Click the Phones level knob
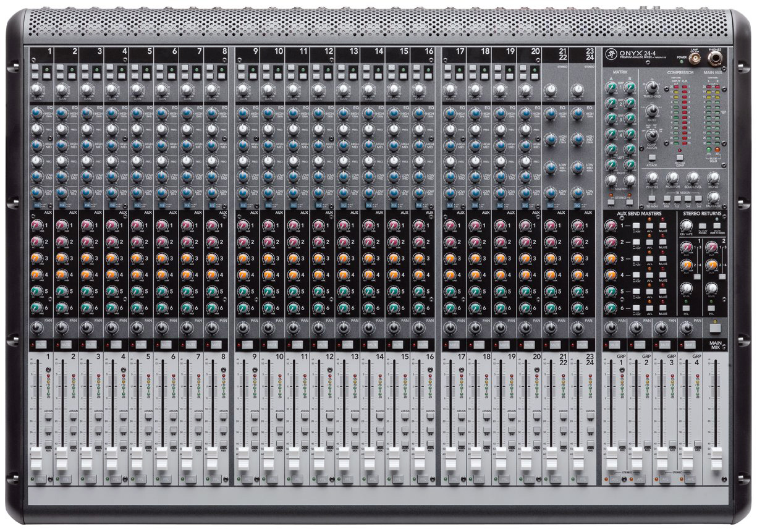The height and width of the screenshot is (532, 757). tap(653, 179)
